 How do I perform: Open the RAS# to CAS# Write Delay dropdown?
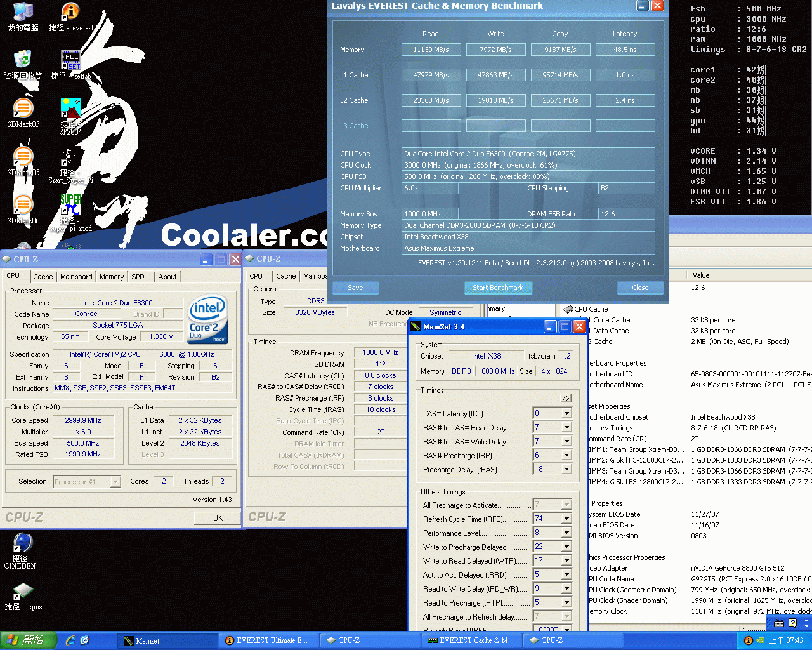(x=566, y=441)
